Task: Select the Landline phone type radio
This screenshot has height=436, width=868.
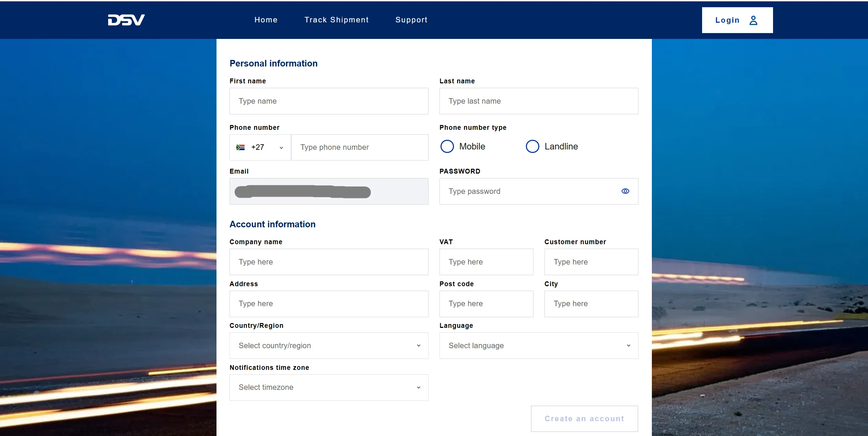Action: [x=532, y=146]
